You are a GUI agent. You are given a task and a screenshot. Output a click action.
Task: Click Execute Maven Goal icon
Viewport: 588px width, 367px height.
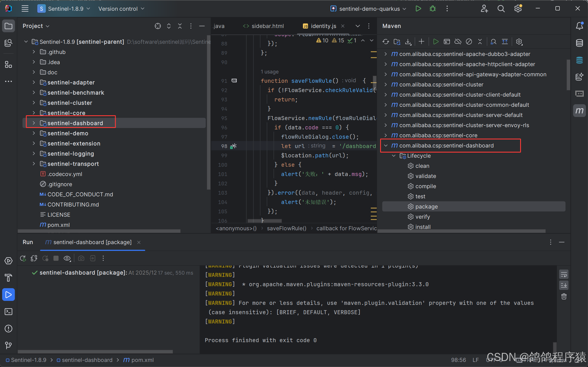[447, 42]
